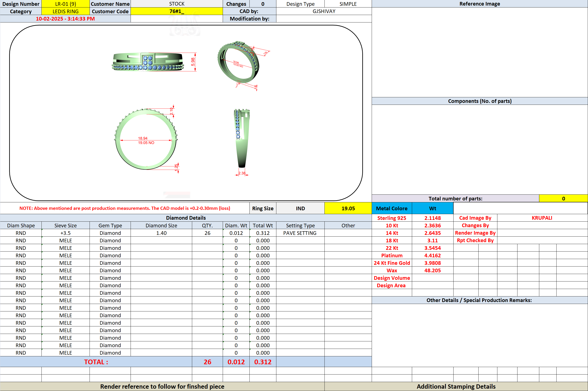Select the Other column header
The width and height of the screenshot is (588, 391).
pos(348,225)
